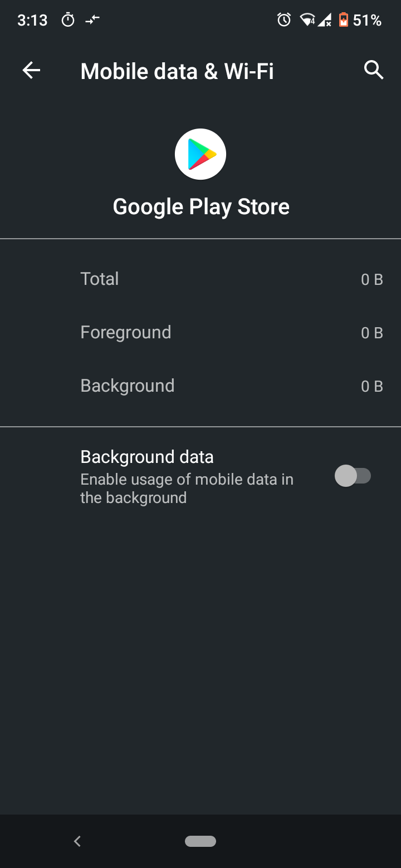401x868 pixels.
Task: Tap the Google Play Store app icon
Action: [200, 154]
